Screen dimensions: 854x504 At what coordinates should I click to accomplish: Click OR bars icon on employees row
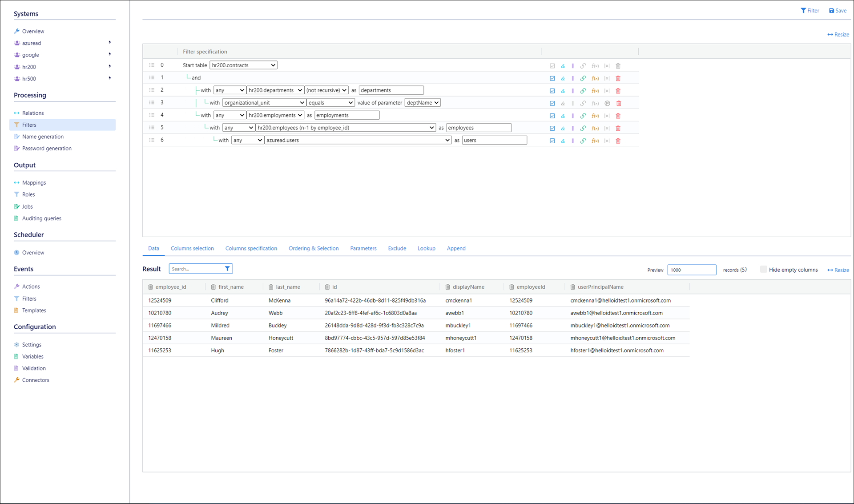573,128
